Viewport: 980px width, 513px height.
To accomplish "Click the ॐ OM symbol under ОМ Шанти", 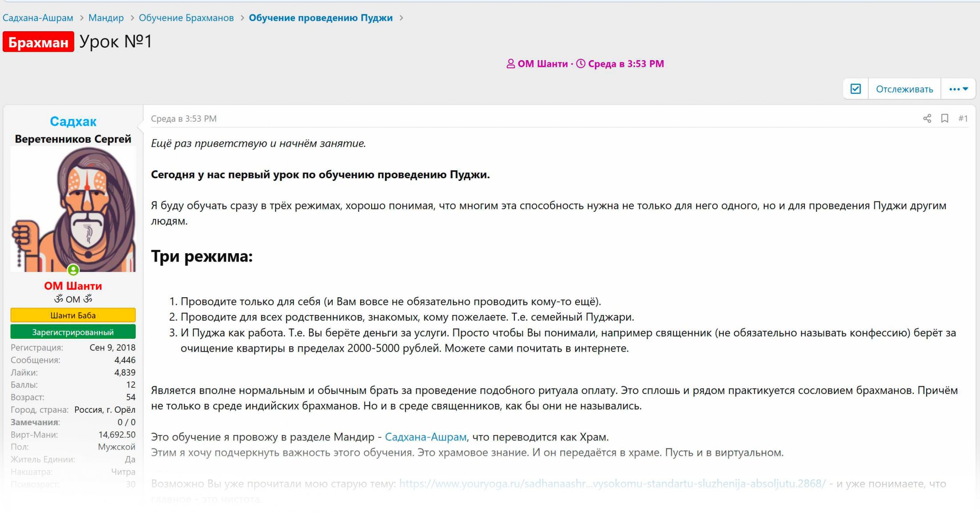I will click(73, 299).
